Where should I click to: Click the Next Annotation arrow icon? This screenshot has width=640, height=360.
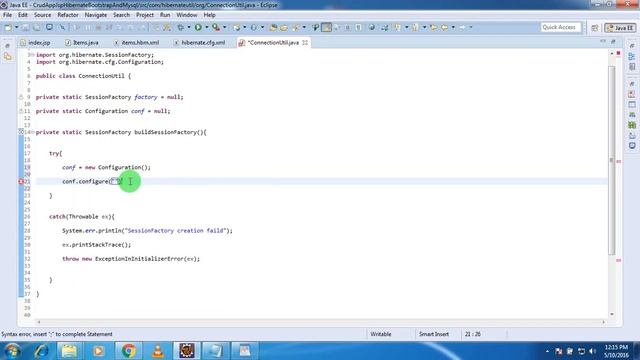[x=397, y=27]
